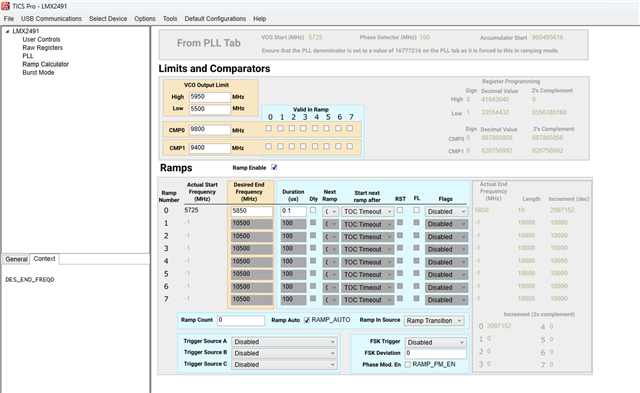Click the FSK Deviation field
The image size is (640, 393).
pyautogui.click(x=436, y=353)
